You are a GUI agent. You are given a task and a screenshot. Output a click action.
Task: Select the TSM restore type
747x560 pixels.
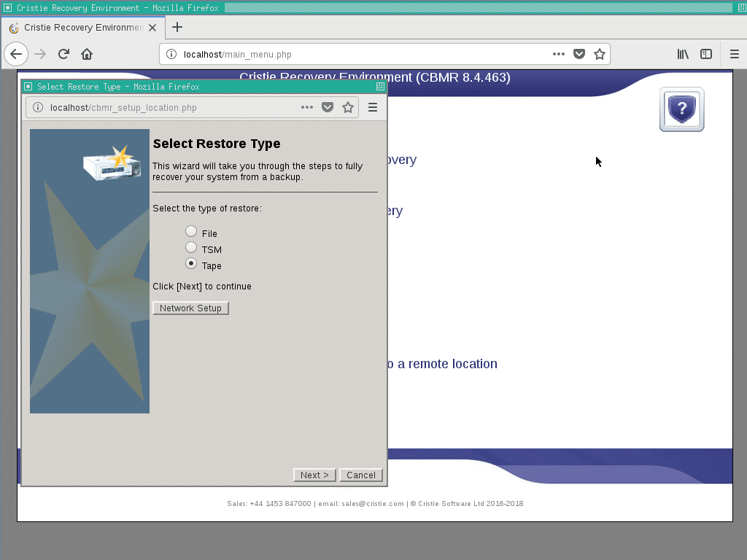pos(191,248)
